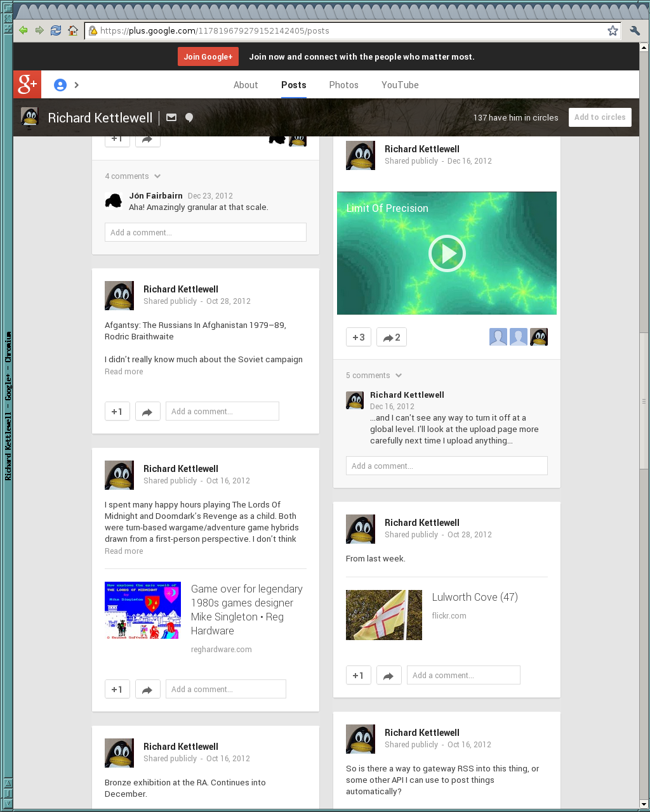
Task: Share the Afgantsy post via arrow icon
Action: [147, 412]
